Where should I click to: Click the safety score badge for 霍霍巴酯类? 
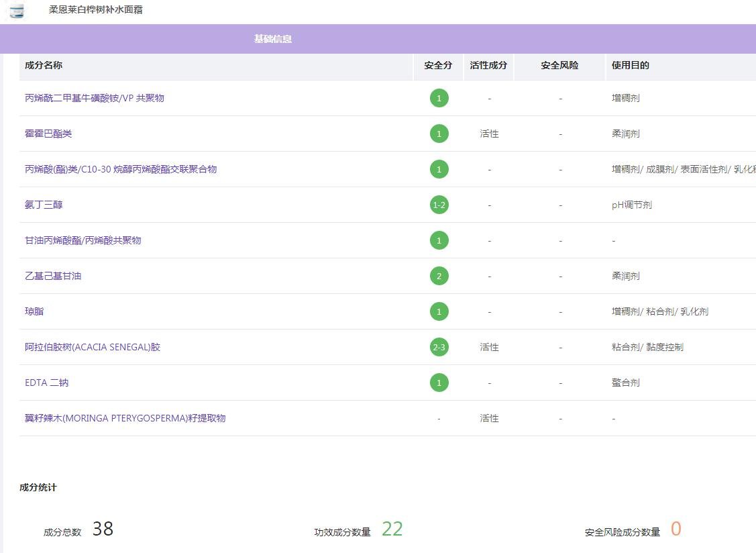pos(439,134)
